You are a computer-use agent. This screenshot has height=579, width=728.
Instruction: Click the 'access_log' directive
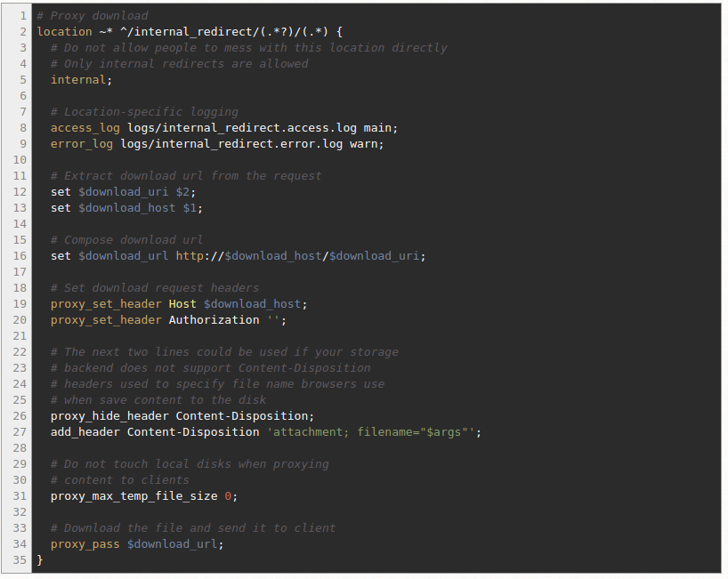(85, 128)
